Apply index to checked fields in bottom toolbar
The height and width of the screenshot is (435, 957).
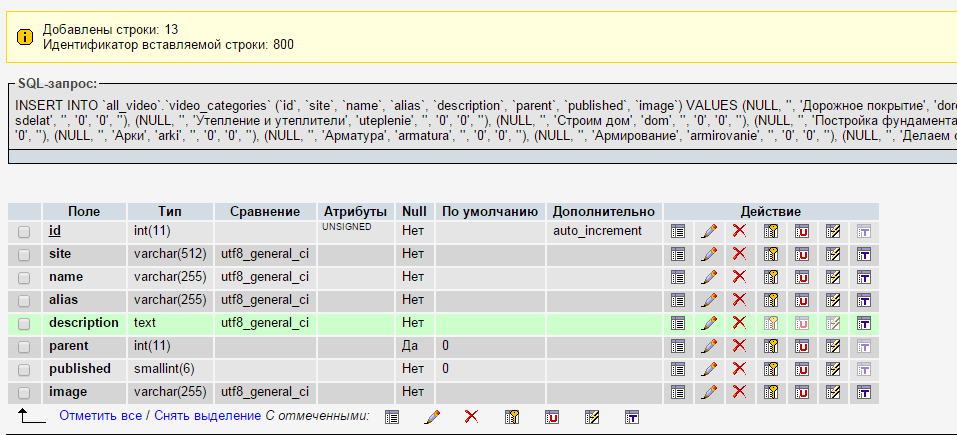[592, 417]
